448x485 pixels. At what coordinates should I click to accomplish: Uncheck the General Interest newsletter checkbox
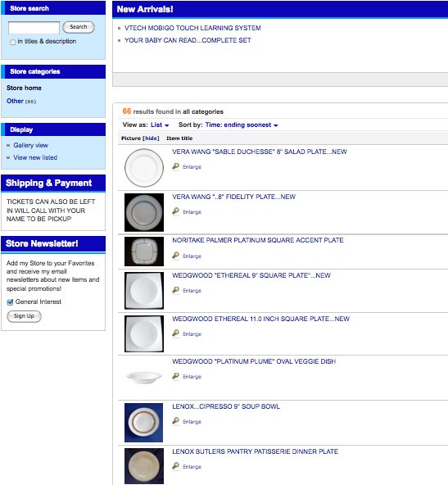(10, 302)
